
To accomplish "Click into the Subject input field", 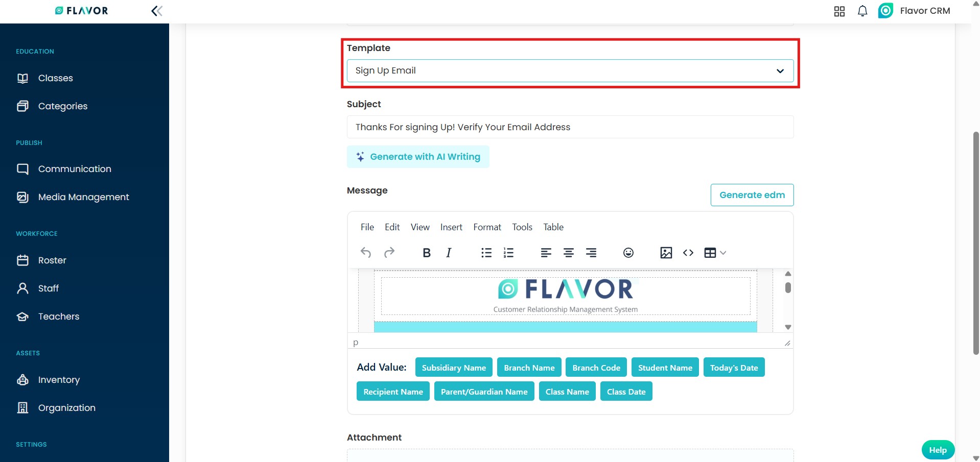I will click(570, 127).
